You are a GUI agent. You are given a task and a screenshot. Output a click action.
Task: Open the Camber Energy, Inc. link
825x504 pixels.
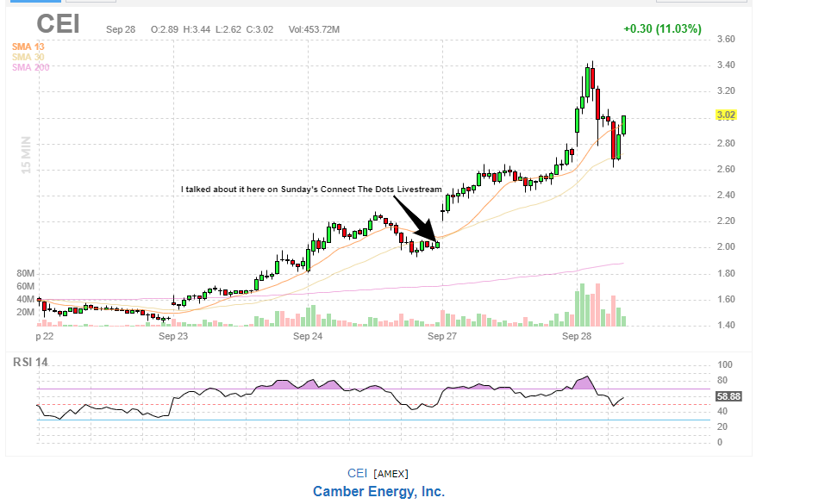pyautogui.click(x=378, y=492)
